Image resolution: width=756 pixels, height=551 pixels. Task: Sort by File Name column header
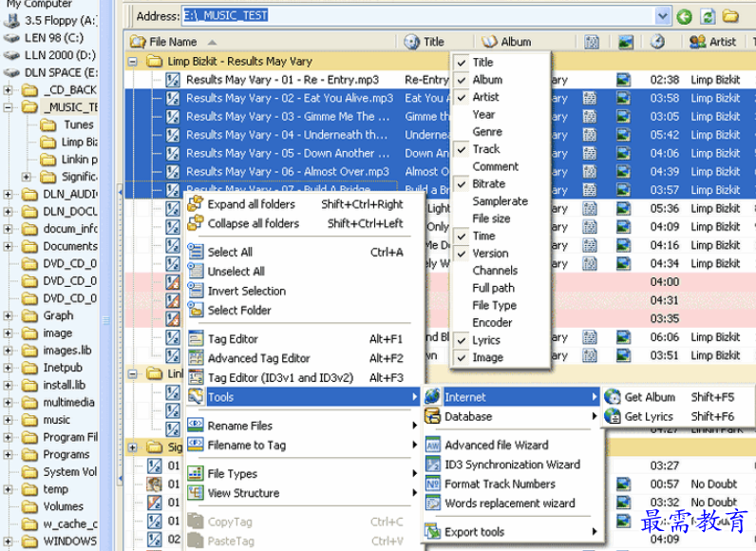click(261, 42)
